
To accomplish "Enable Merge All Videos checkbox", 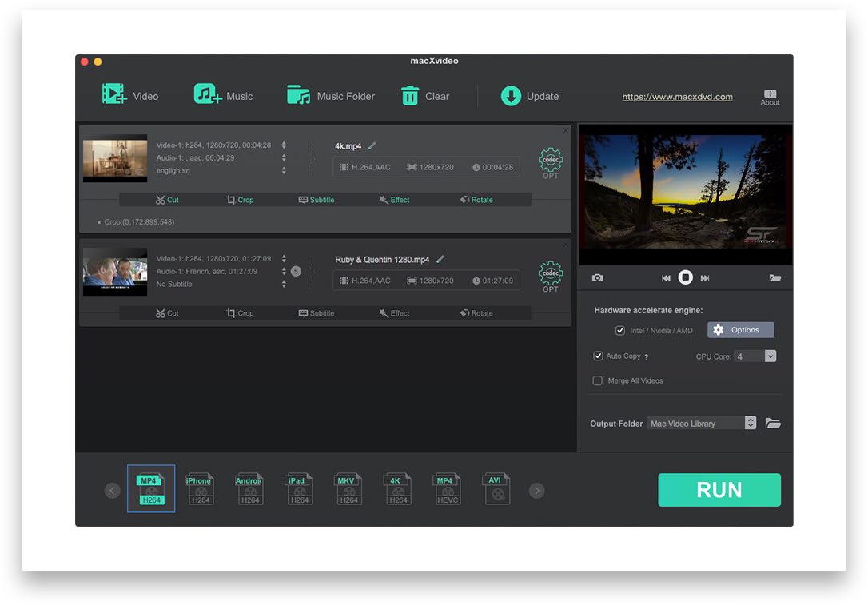I will coord(598,380).
